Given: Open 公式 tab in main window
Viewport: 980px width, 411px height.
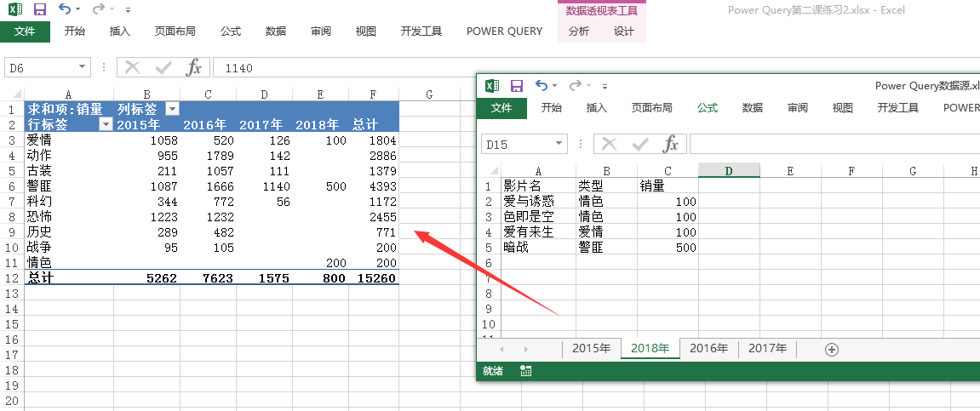Looking at the screenshot, I should pos(231,31).
